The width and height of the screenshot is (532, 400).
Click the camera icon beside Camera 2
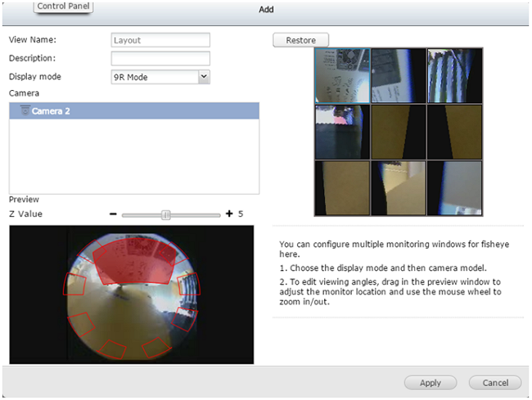25,110
